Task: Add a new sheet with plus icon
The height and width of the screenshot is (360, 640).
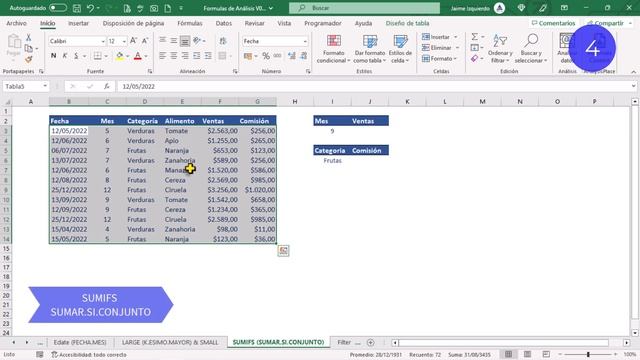Action: (370, 342)
